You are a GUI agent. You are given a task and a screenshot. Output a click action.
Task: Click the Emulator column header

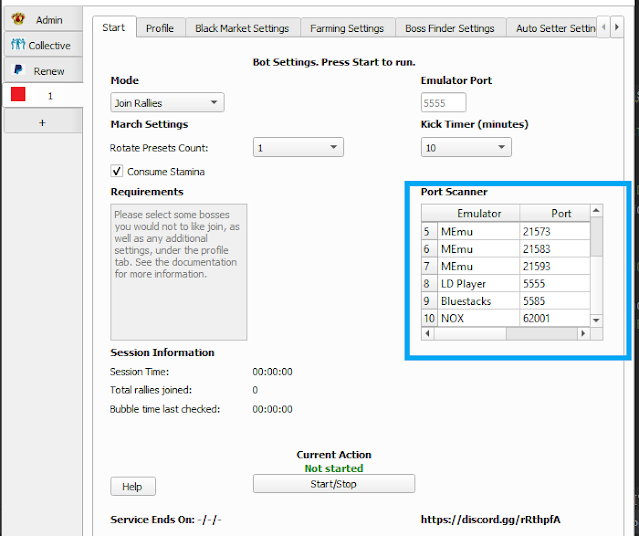coord(478,213)
